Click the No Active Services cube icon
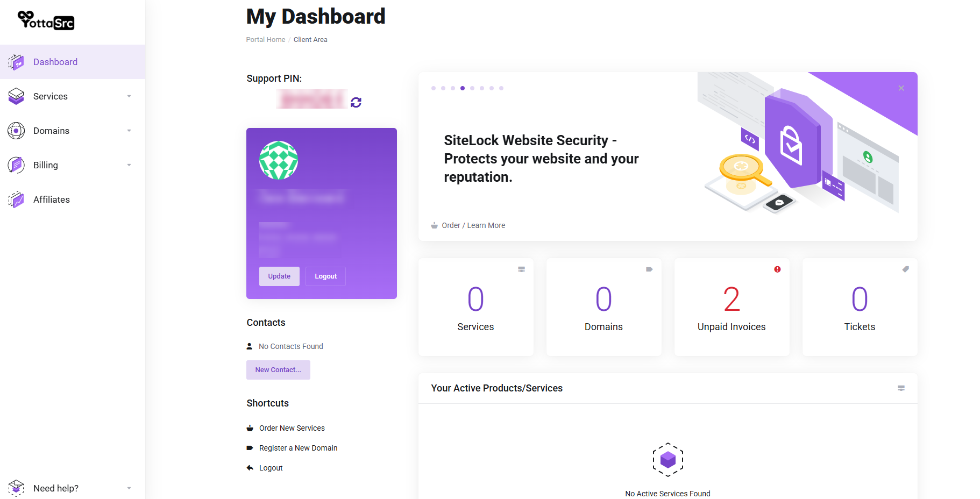 click(668, 460)
